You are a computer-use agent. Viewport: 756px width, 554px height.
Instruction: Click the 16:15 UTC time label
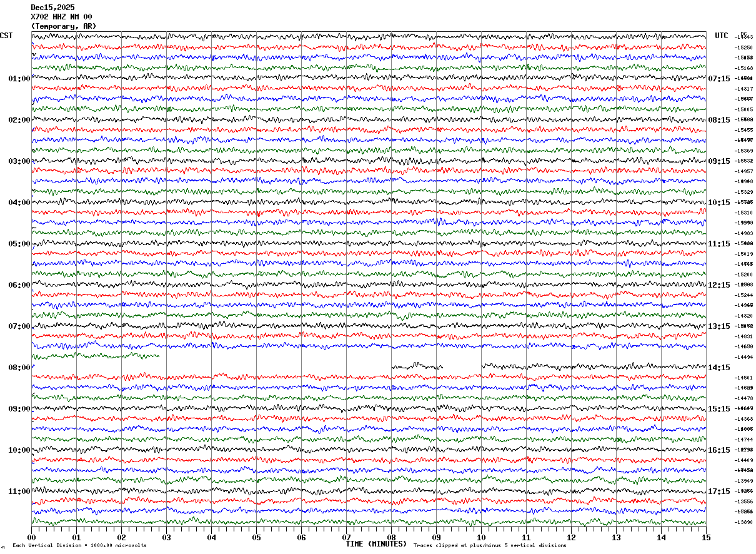click(719, 450)
